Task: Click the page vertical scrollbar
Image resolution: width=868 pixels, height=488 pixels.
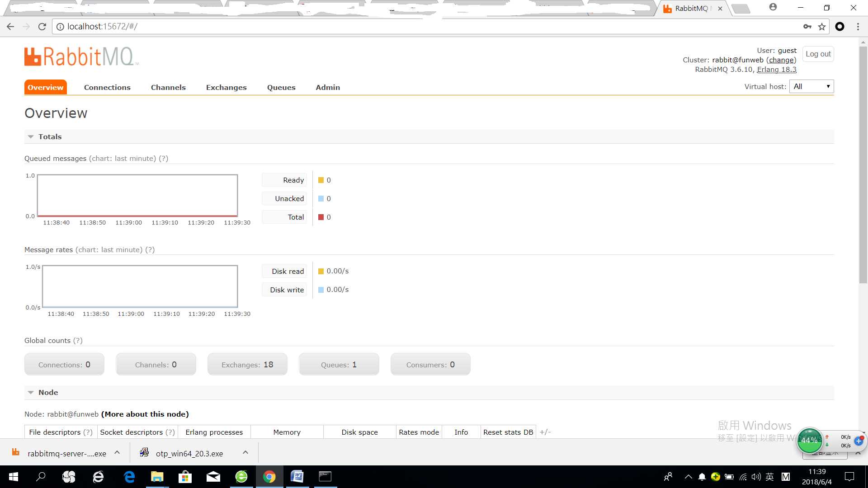Action: (x=863, y=165)
